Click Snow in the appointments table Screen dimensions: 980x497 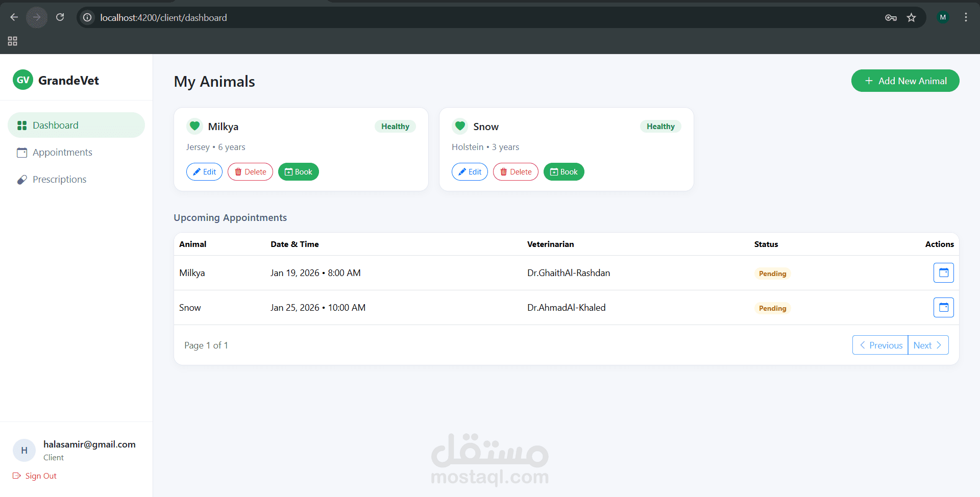190,308
